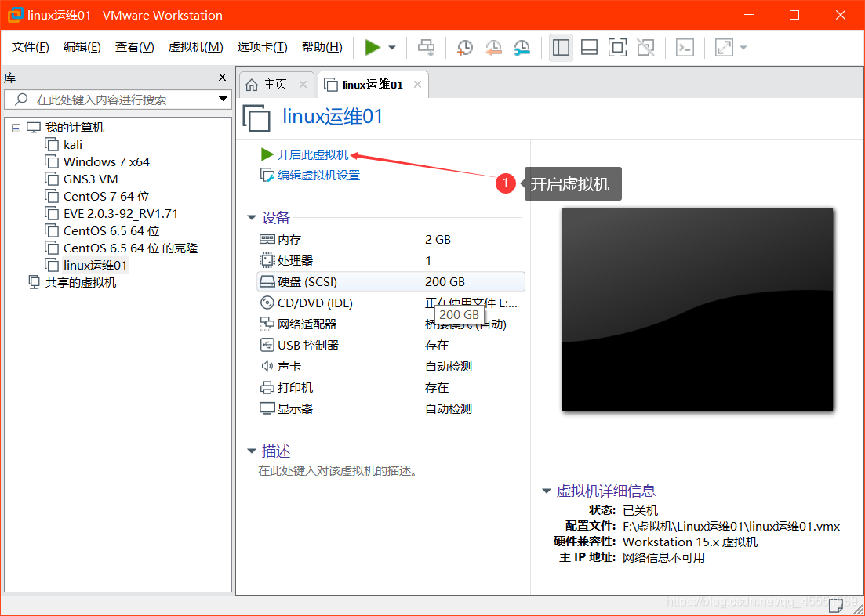Select the 打印机 printer device row
865x616 pixels.
(x=391, y=388)
